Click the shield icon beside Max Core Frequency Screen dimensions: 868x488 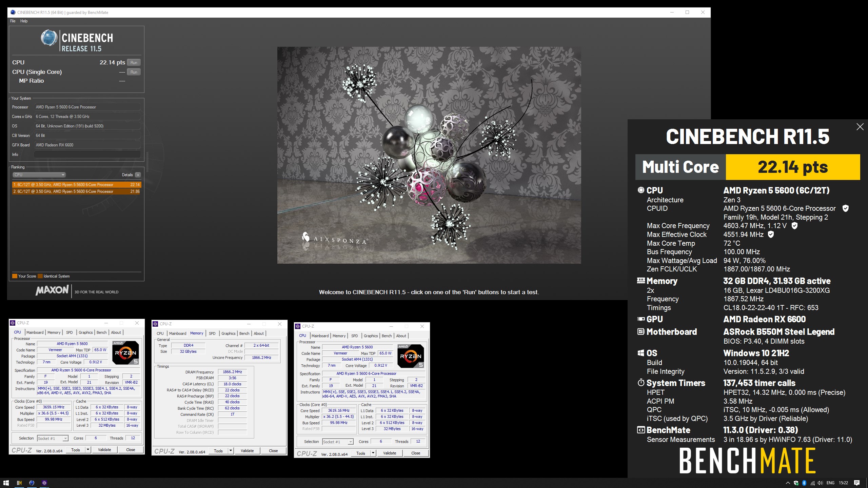[794, 226]
